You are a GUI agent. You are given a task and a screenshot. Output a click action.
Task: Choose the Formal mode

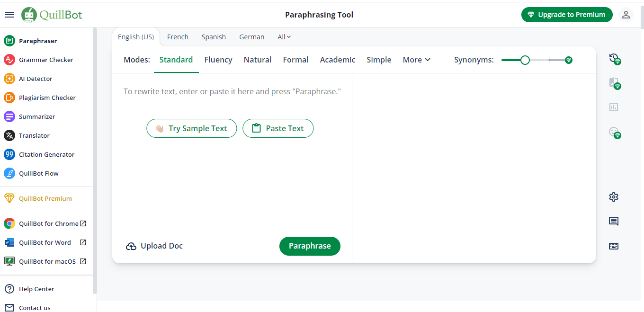(x=296, y=60)
